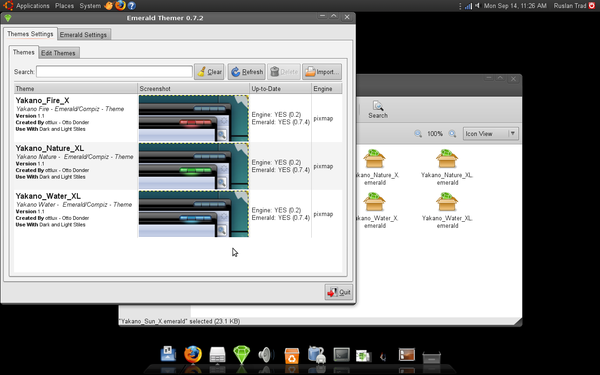Click the Emerald gem icon in title bar

[x=8, y=18]
